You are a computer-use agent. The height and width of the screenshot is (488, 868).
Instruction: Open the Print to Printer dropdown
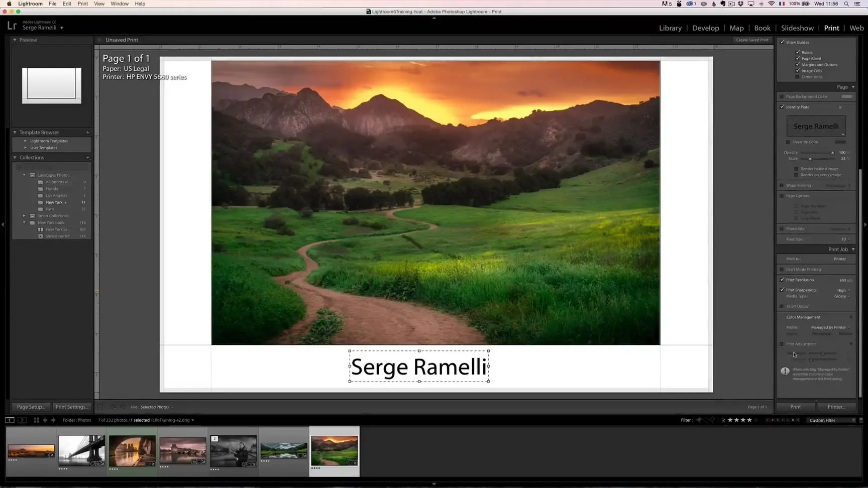pyautogui.click(x=842, y=259)
